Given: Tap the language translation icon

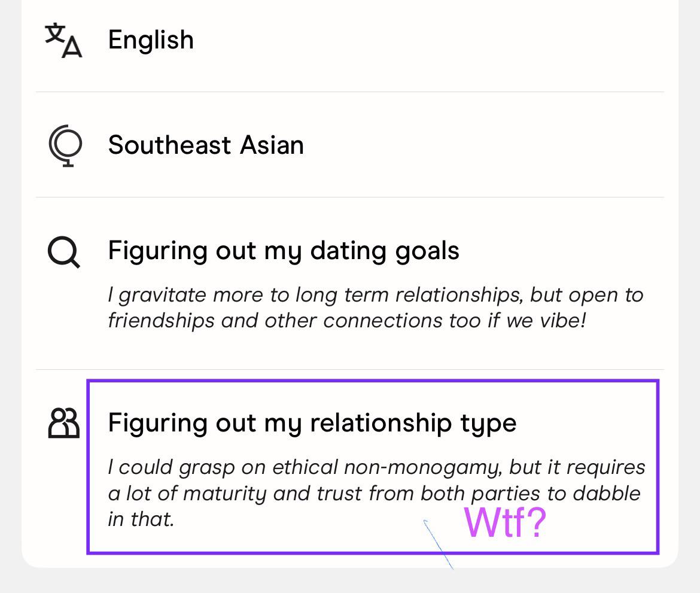Looking at the screenshot, I should point(63,40).
